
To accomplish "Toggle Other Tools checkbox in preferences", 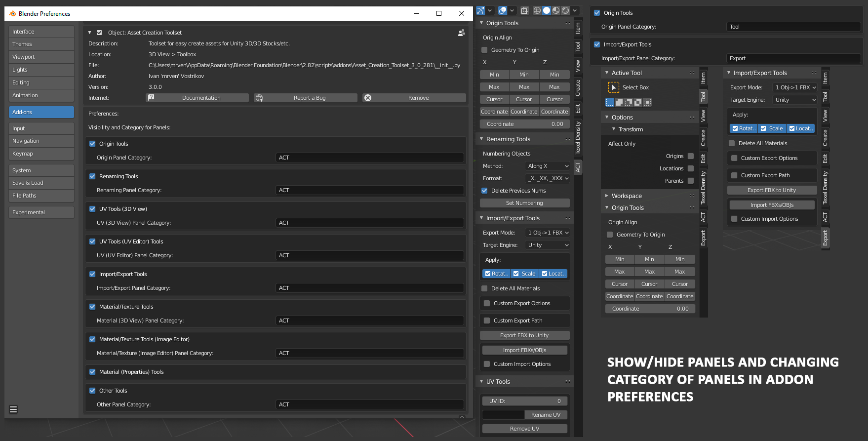I will (x=92, y=391).
